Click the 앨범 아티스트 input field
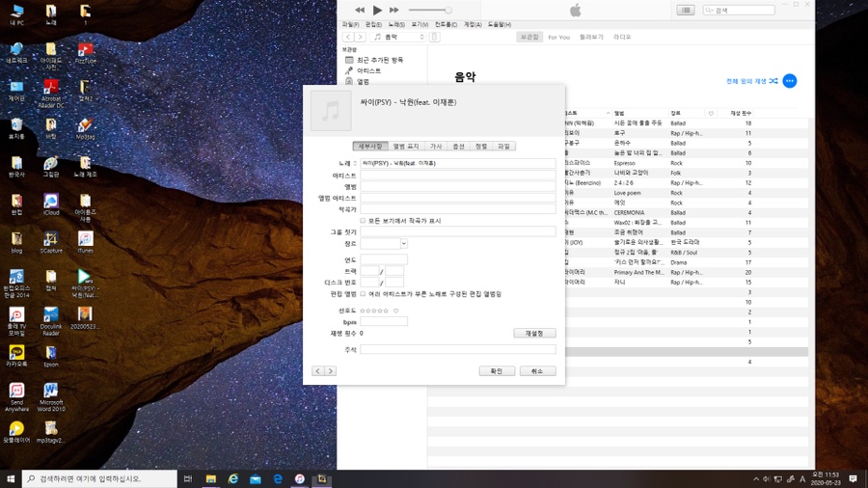Image resolution: width=868 pixels, height=488 pixels. click(x=458, y=198)
